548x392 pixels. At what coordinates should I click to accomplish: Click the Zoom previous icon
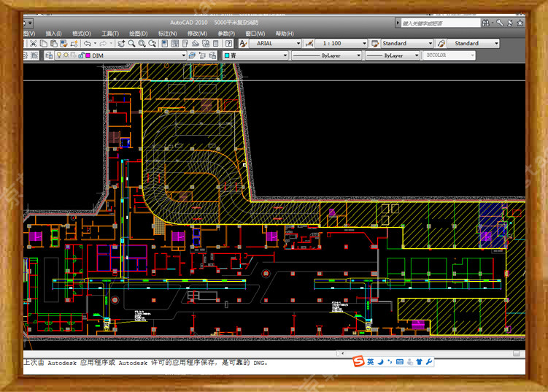click(x=152, y=43)
